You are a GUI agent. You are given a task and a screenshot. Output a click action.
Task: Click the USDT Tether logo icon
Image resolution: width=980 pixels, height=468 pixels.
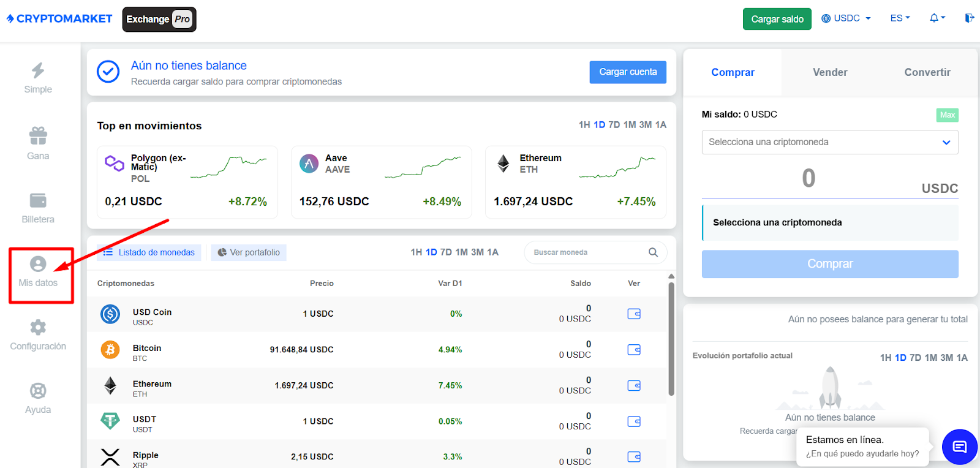110,421
